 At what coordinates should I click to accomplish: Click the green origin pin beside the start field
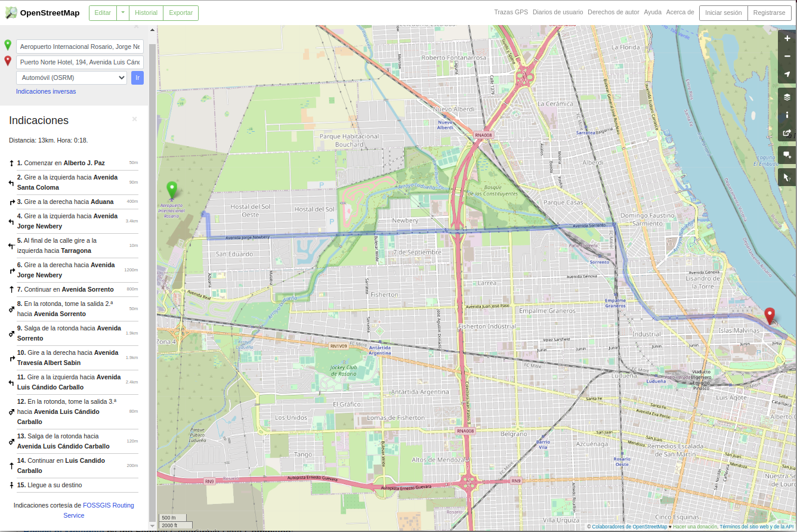pos(8,45)
